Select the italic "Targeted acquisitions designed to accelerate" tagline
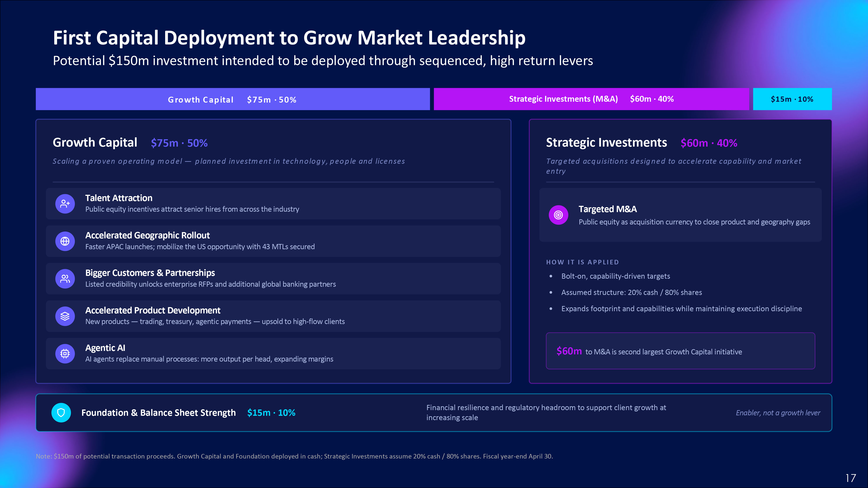 tap(674, 166)
